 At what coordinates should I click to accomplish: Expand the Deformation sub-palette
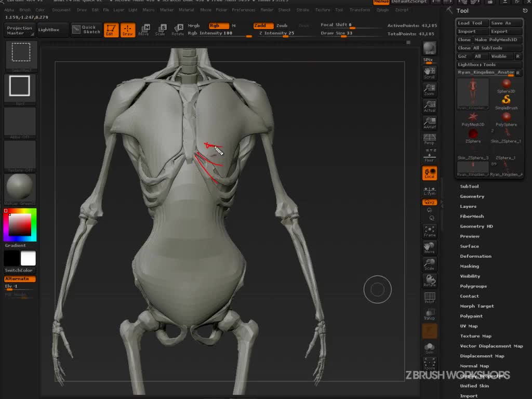(x=475, y=256)
